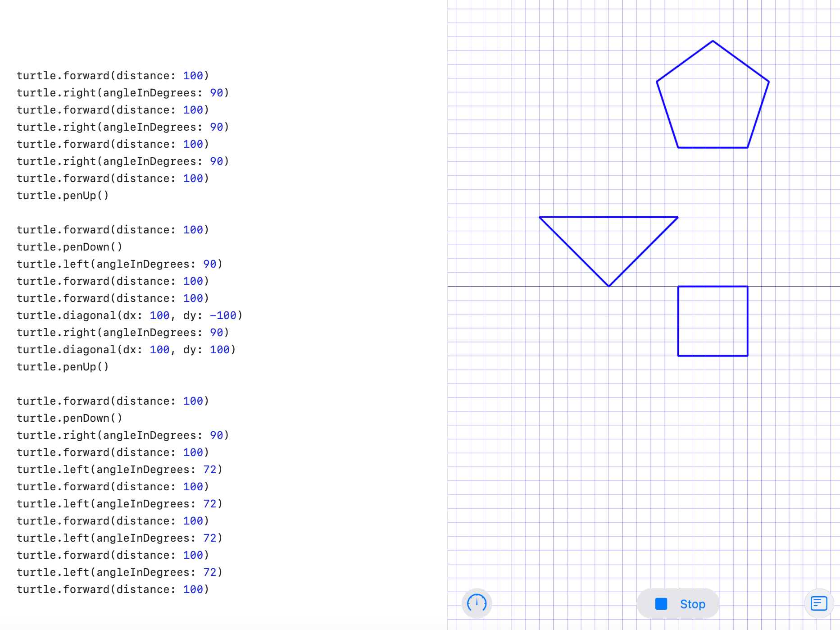Select the -100 dy argument in diagonal()
Viewport: 840px width, 630px height.
coord(223,315)
